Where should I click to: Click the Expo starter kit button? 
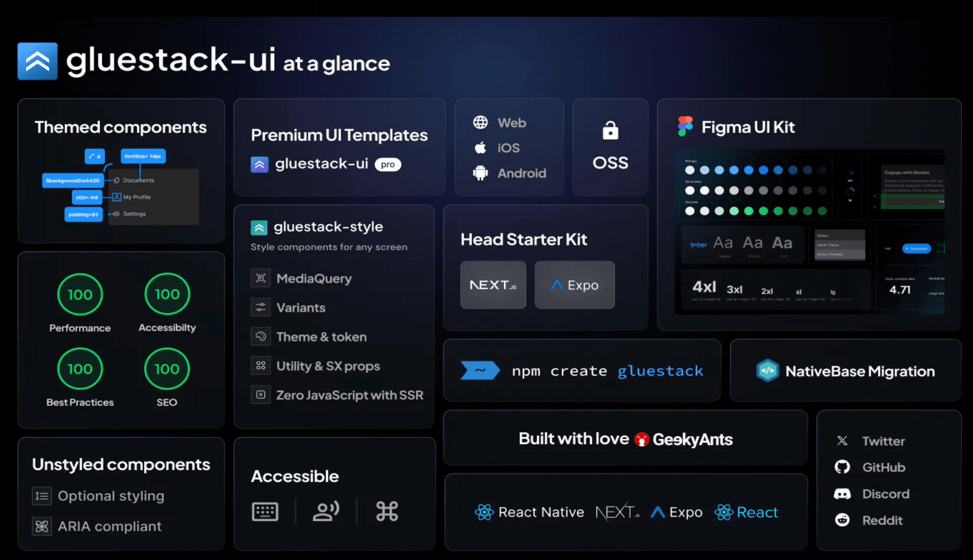tap(574, 285)
